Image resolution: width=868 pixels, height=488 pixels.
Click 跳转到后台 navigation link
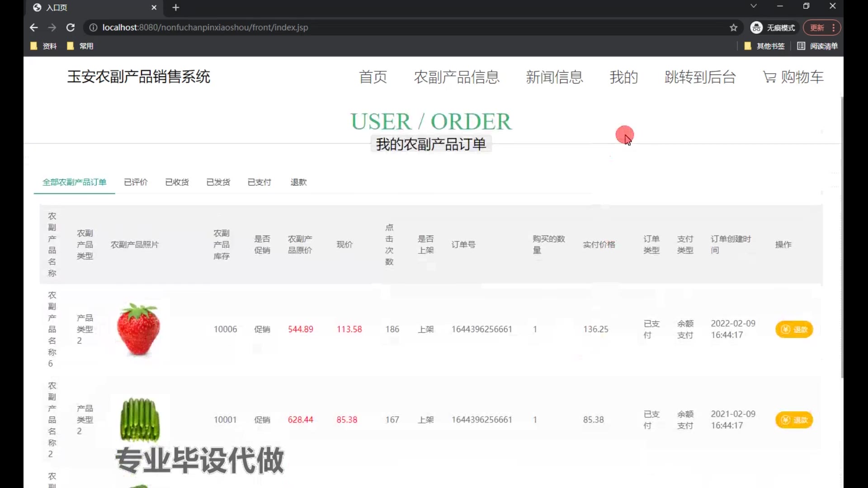[x=700, y=77]
